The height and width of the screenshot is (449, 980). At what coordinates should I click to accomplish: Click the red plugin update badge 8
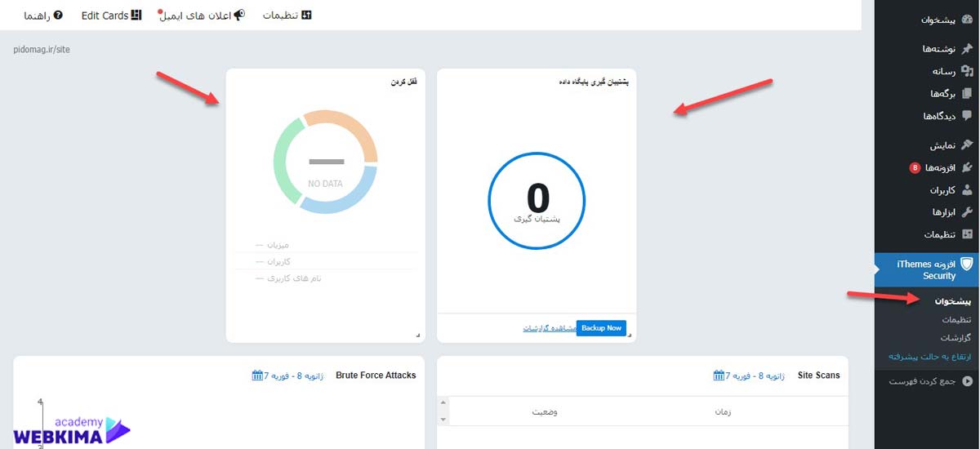click(915, 168)
